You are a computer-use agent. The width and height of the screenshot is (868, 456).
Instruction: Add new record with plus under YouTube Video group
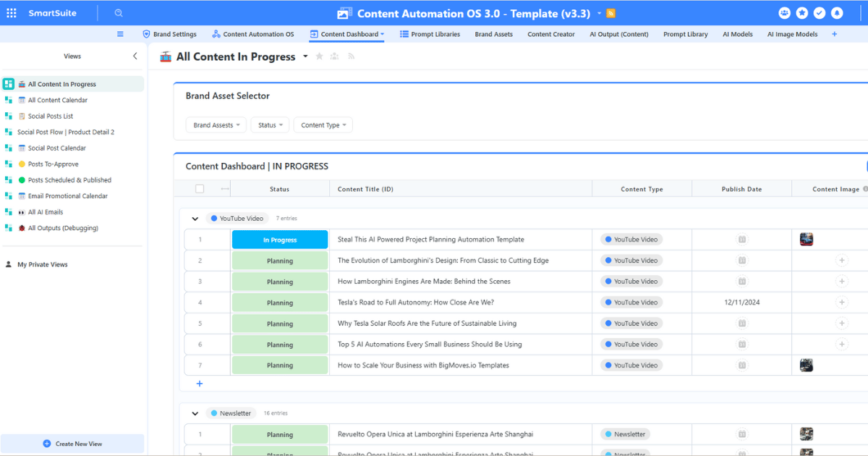point(200,384)
